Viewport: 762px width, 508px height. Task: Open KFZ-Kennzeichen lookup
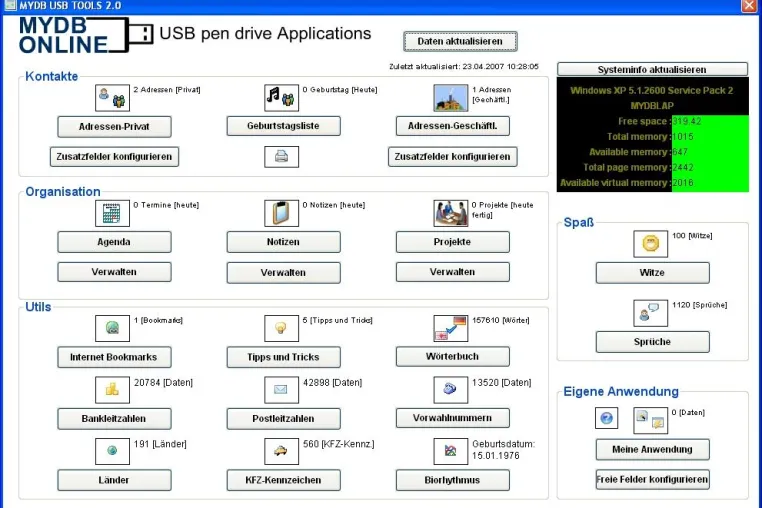click(283, 480)
